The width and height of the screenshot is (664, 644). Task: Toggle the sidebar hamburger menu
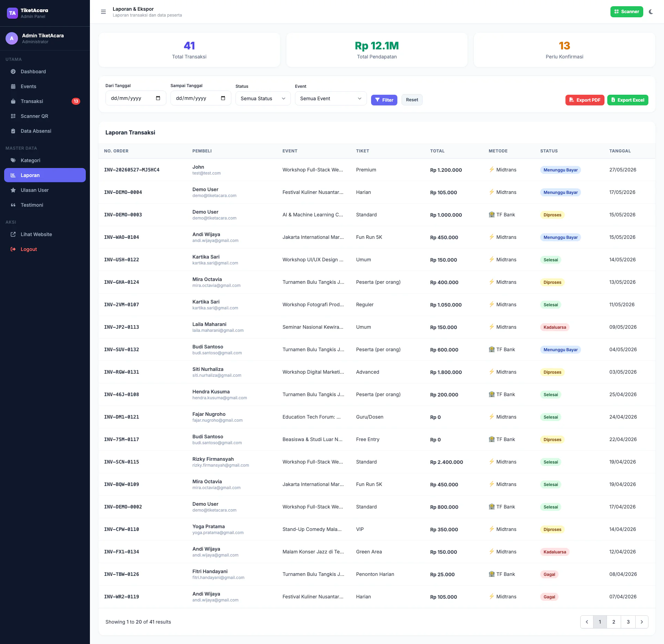tap(103, 12)
